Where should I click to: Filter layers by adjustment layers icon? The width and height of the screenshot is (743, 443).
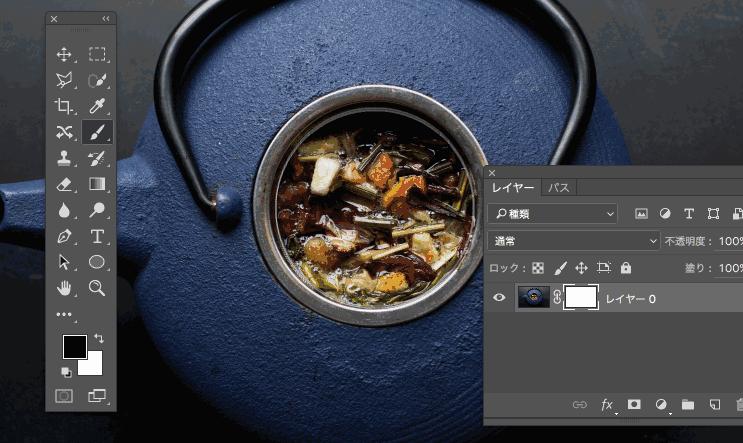tap(665, 214)
